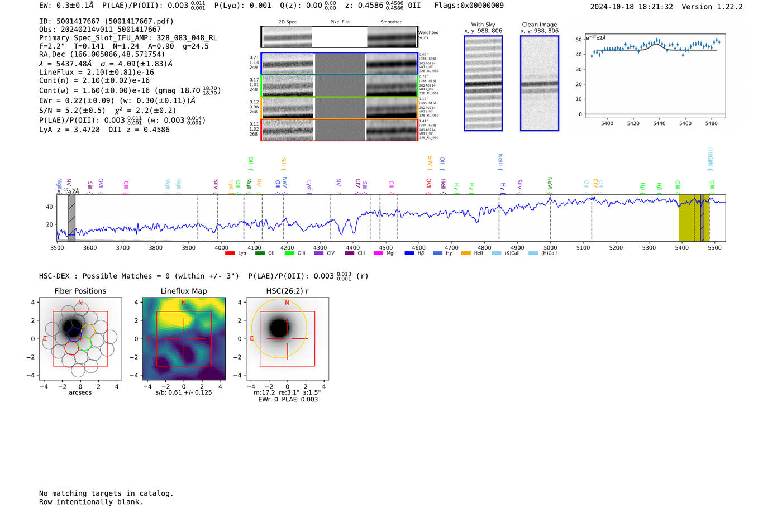This screenshot has width=782, height=532.
Task: Click the m:17.2 re:3.1" s:1.5" caption
Action: pyautogui.click(x=287, y=392)
